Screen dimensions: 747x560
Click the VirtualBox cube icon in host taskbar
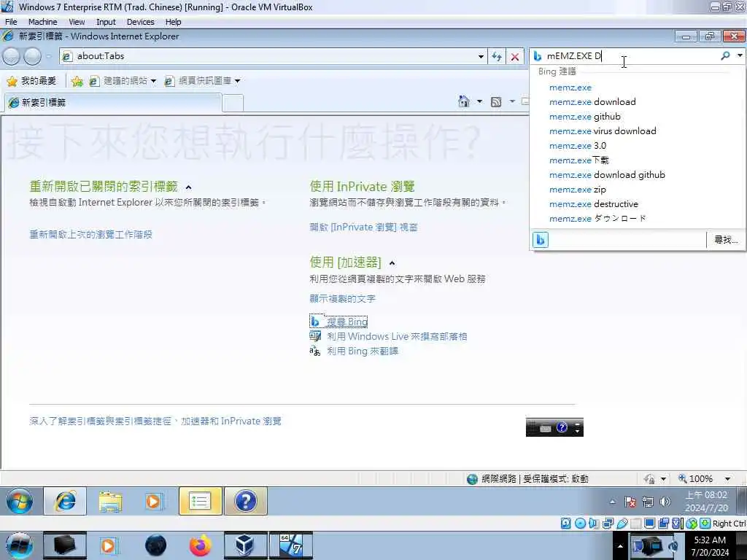pyautogui.click(x=244, y=545)
